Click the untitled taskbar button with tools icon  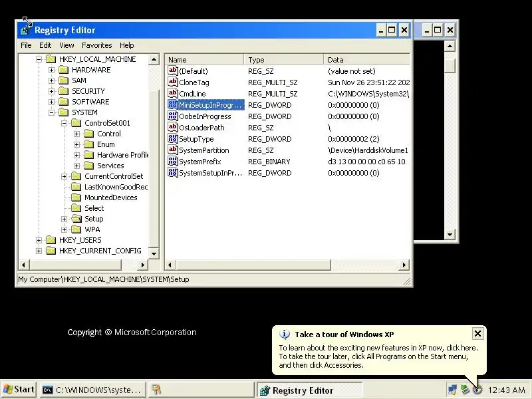(200, 390)
